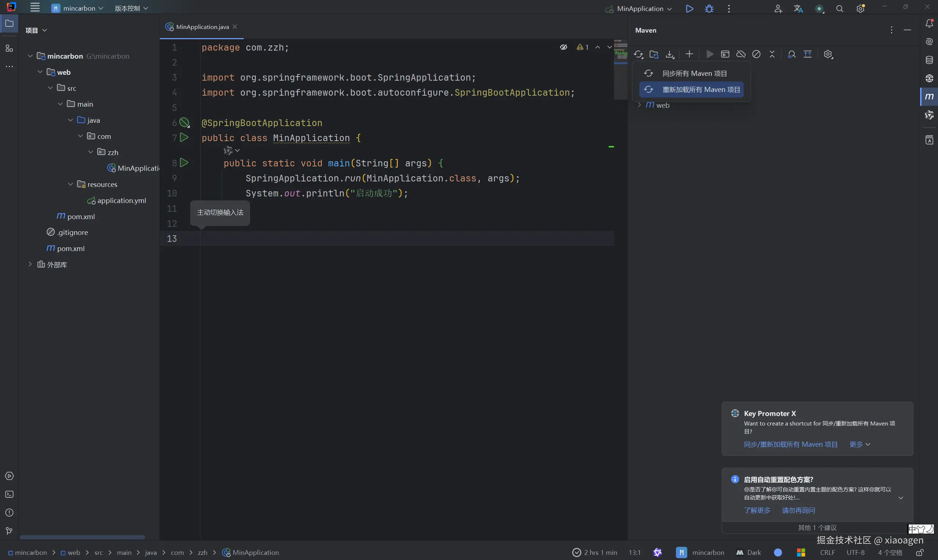Click the Maven add project plus icon
The height and width of the screenshot is (560, 938).
tap(689, 54)
